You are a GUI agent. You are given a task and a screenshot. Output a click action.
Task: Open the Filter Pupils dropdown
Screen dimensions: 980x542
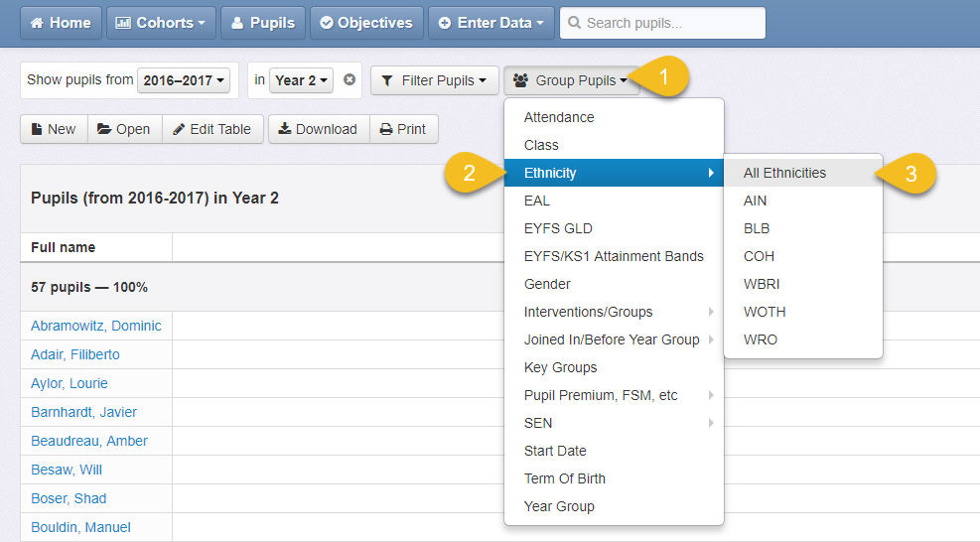434,80
